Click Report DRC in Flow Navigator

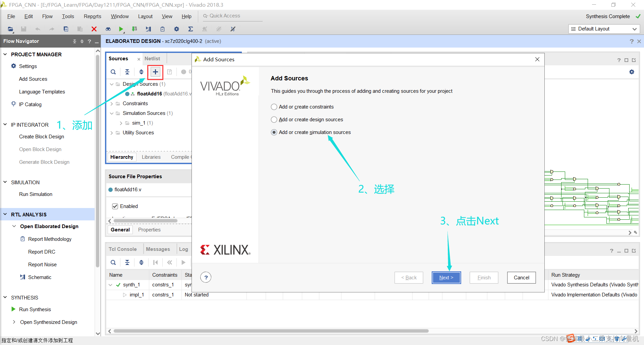point(42,252)
